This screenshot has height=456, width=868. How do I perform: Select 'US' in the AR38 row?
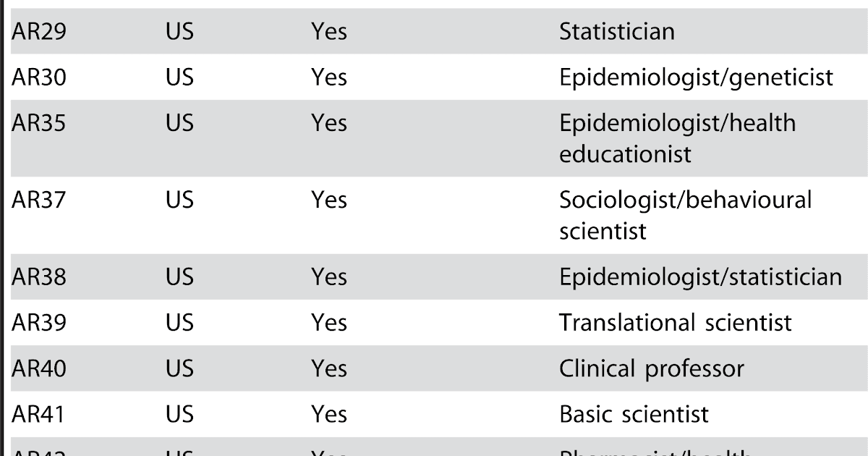click(179, 277)
